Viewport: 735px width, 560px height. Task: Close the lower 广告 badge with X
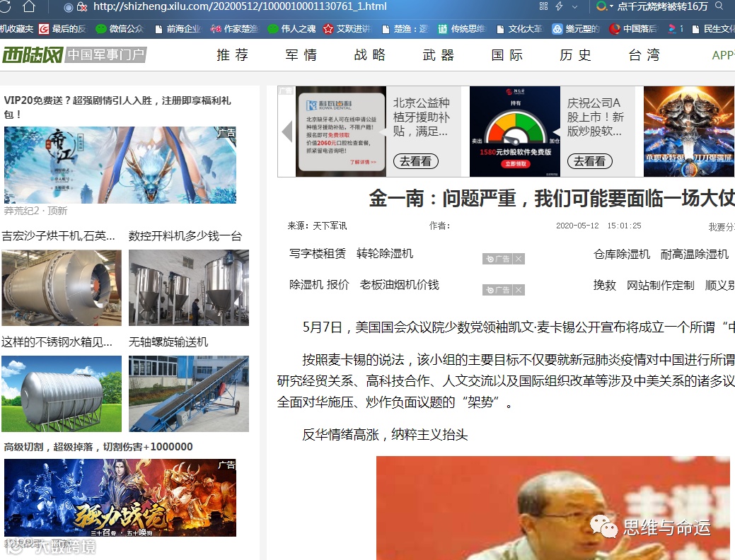click(519, 290)
